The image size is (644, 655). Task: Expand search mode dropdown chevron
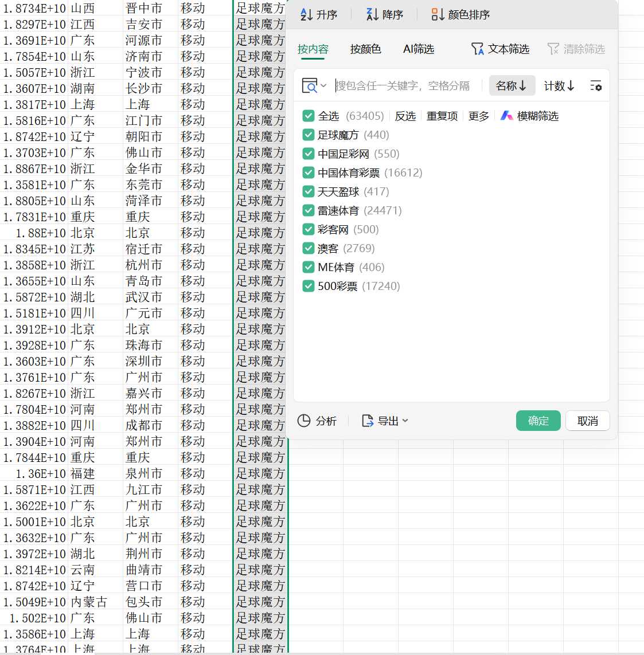pos(323,85)
